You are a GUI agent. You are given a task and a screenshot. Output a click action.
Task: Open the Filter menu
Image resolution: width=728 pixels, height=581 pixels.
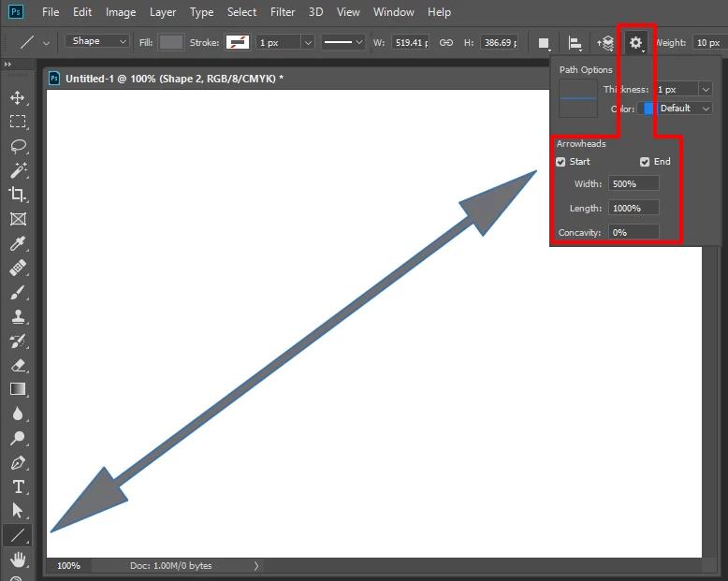tap(283, 12)
